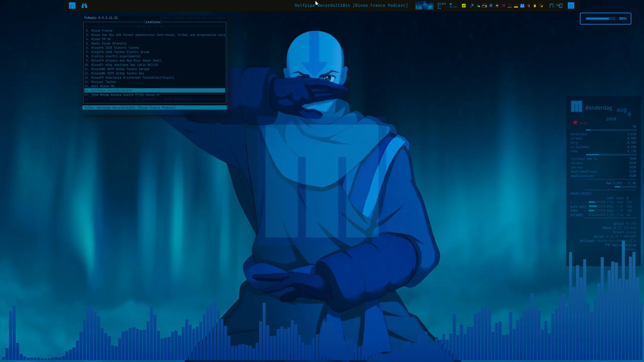Click the padlock tray icon with green dot
Viewport: 644px width, 362px height.
point(478,6)
